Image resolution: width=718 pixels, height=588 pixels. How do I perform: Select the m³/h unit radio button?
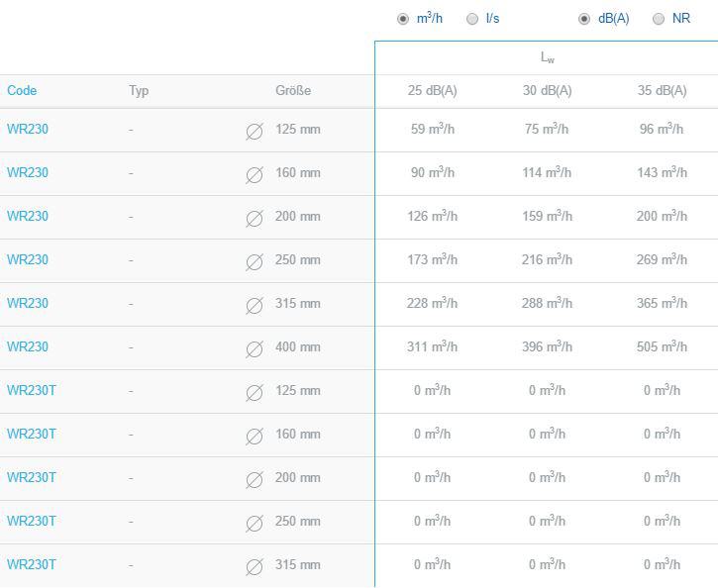click(x=402, y=19)
